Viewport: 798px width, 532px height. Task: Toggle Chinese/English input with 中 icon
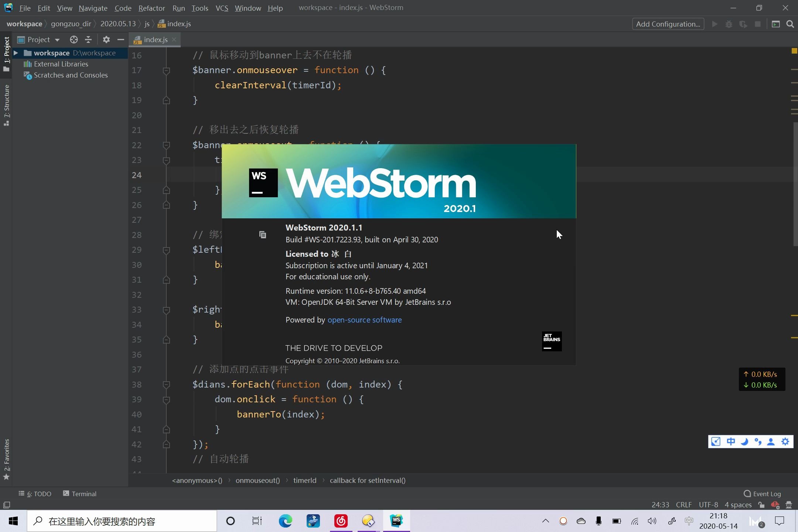(x=731, y=441)
